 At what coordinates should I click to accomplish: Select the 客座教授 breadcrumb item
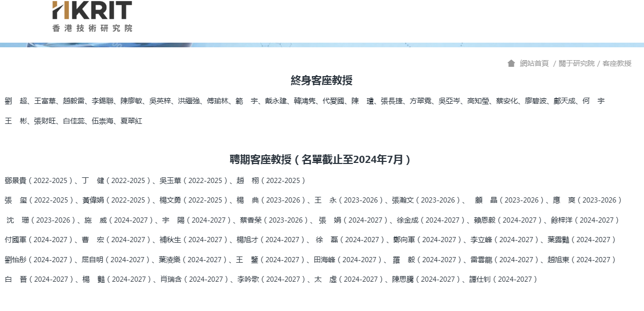pyautogui.click(x=617, y=63)
